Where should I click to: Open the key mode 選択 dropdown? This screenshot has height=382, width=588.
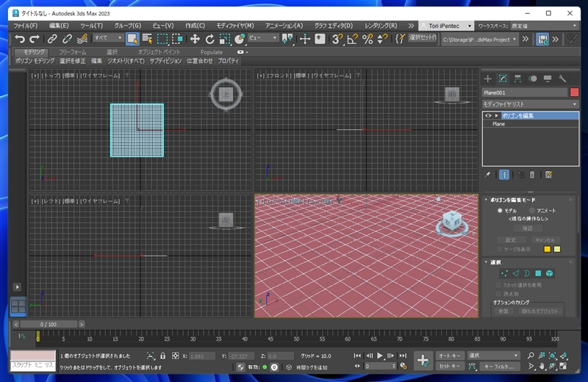[x=493, y=356]
